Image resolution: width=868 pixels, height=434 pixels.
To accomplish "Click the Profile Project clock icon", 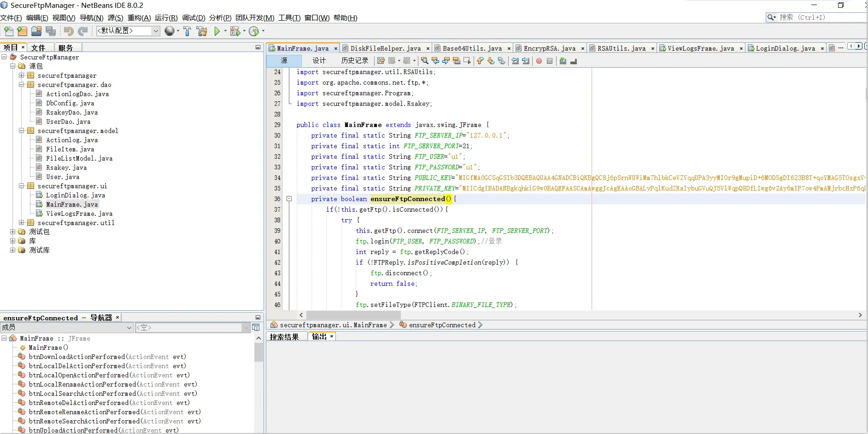I will point(253,31).
